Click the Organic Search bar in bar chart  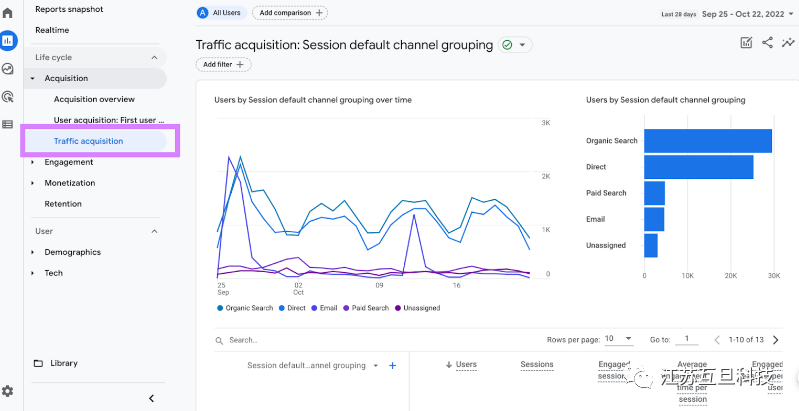707,141
